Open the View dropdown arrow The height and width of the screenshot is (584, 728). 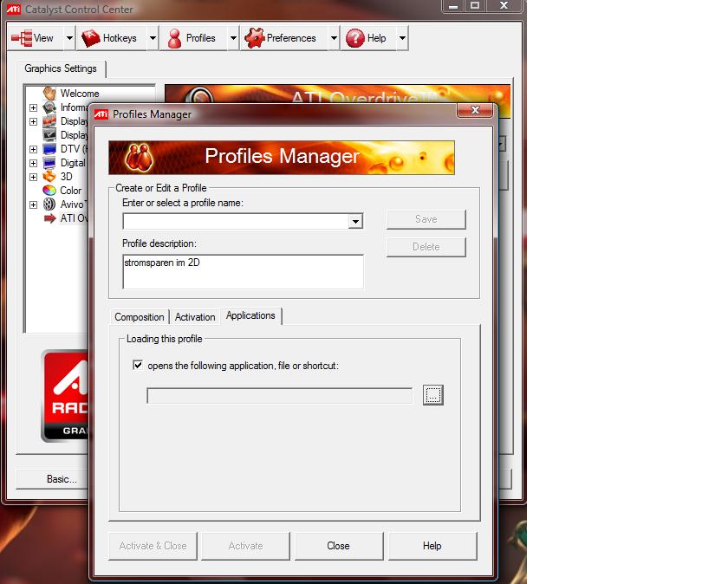click(x=69, y=38)
